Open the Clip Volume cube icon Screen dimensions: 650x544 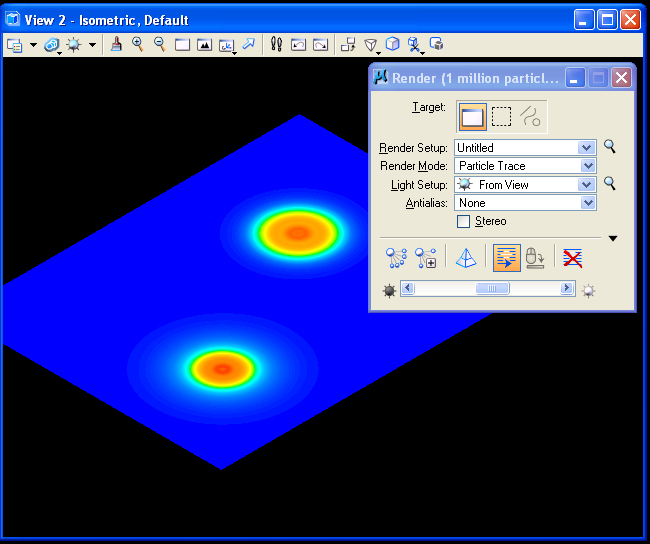click(415, 44)
